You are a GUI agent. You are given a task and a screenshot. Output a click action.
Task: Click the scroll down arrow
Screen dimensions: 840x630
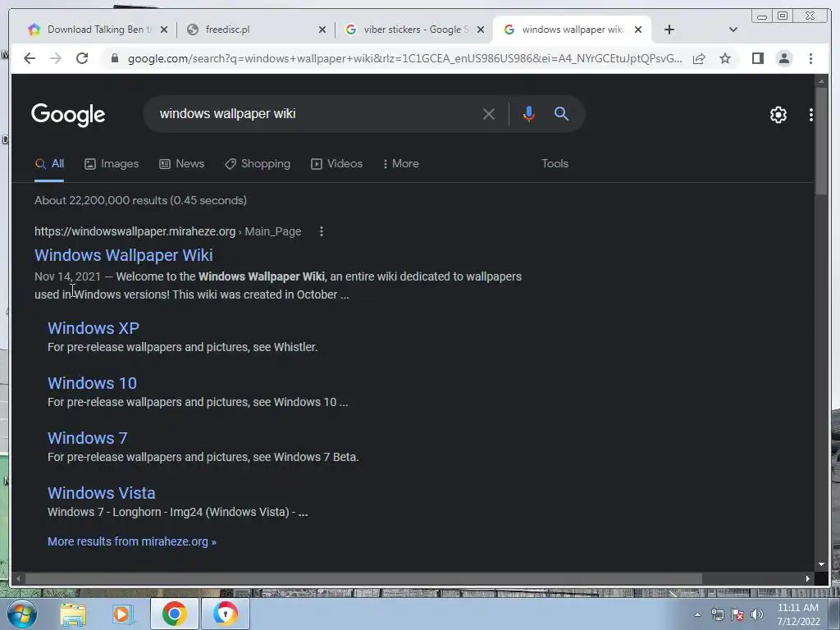point(821,564)
